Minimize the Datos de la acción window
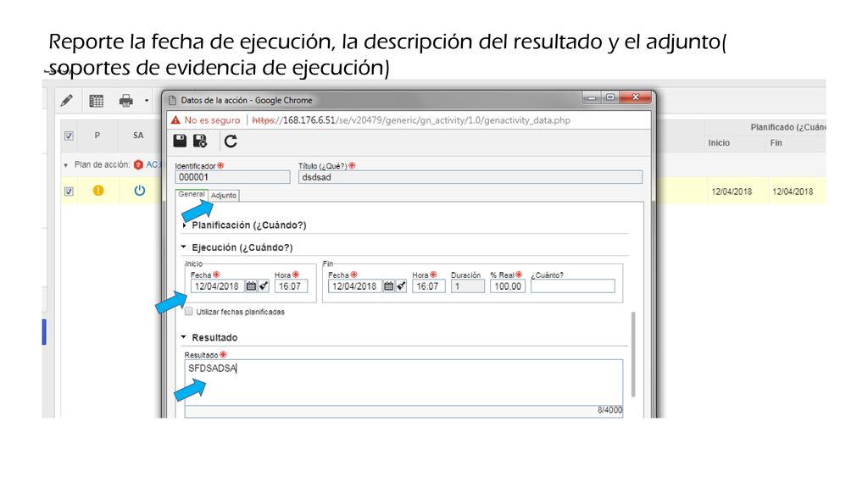Image resolution: width=868 pixels, height=488 pixels. click(x=592, y=98)
